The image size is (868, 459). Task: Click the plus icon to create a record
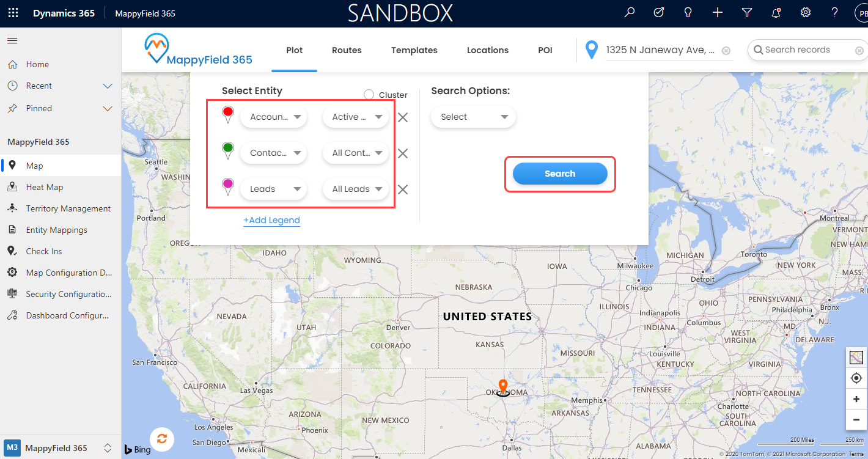[718, 13]
